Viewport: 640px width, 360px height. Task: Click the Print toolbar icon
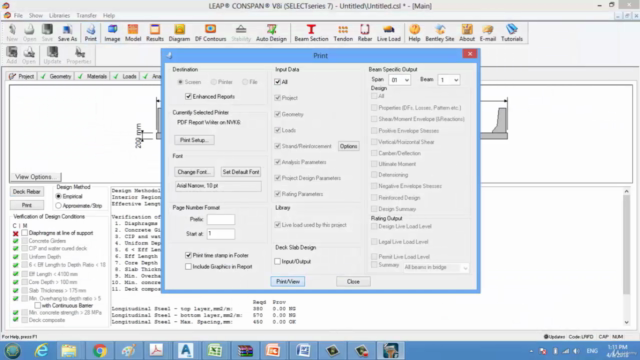[x=91, y=33]
